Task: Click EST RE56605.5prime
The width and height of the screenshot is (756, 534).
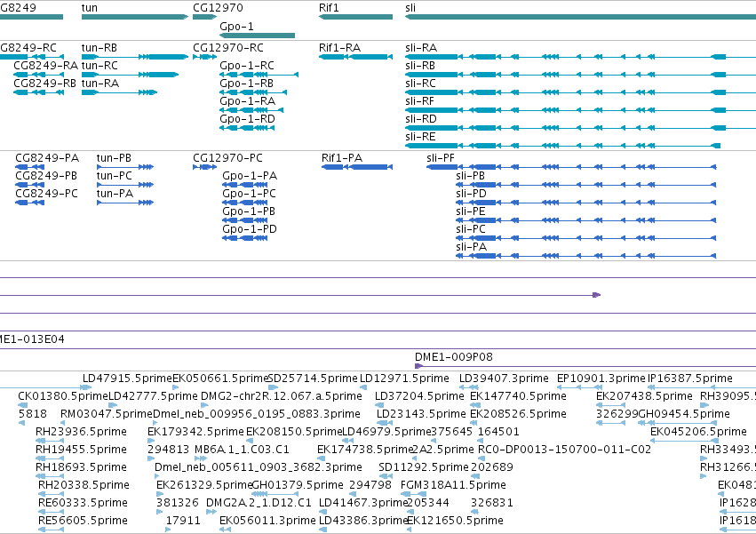Action: (x=51, y=530)
